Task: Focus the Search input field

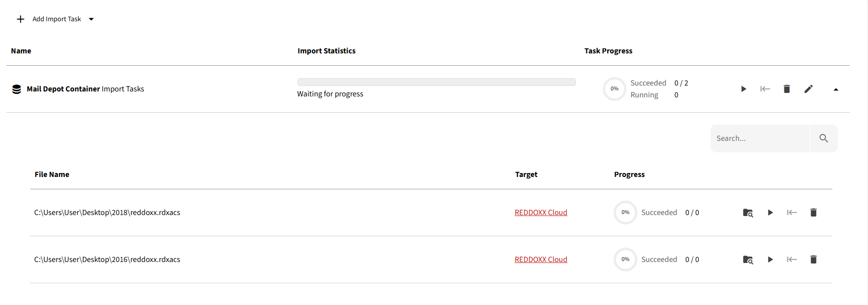Action: [760, 138]
